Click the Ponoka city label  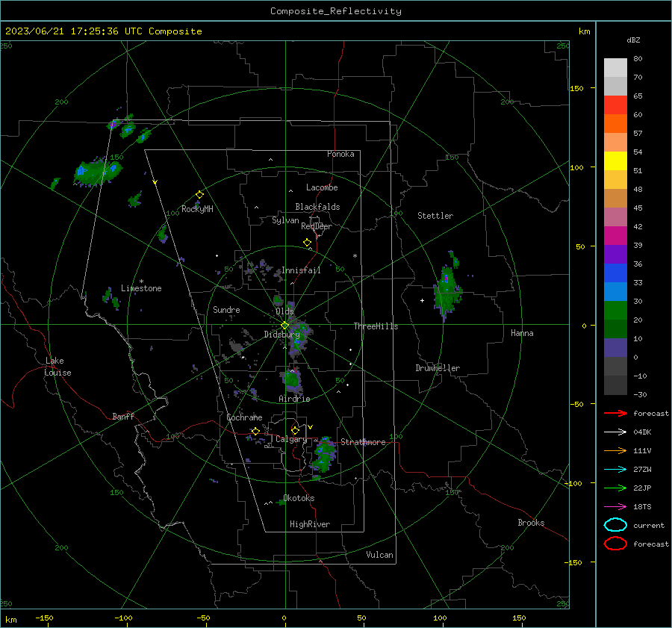[x=340, y=154]
